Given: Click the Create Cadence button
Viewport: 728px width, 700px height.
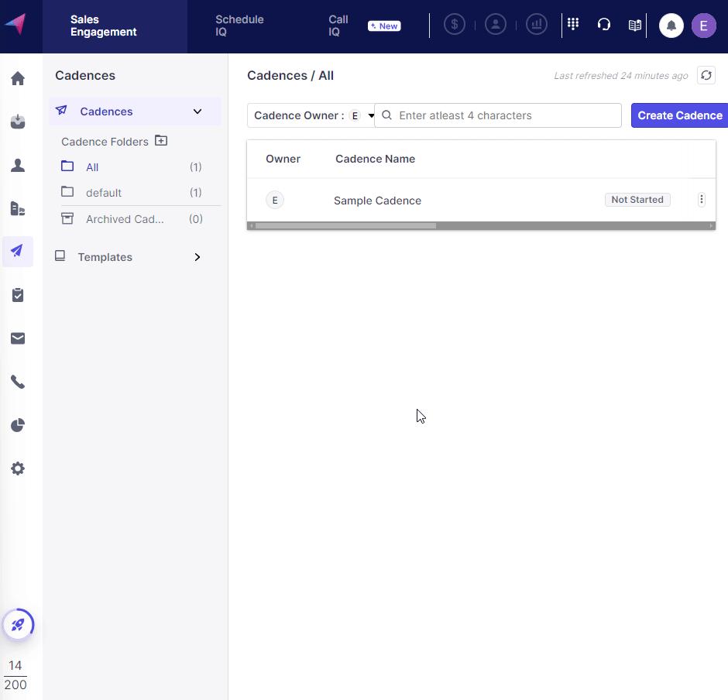Looking at the screenshot, I should tap(679, 115).
